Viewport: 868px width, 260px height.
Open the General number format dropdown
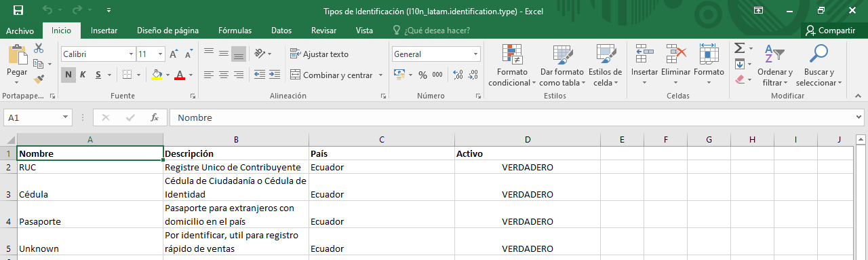pyautogui.click(x=476, y=54)
